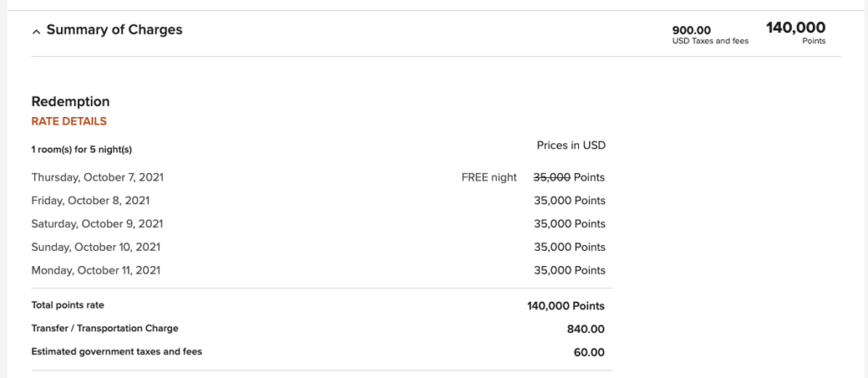
Task: Click the 60.00 taxes amount
Action: tap(589, 353)
